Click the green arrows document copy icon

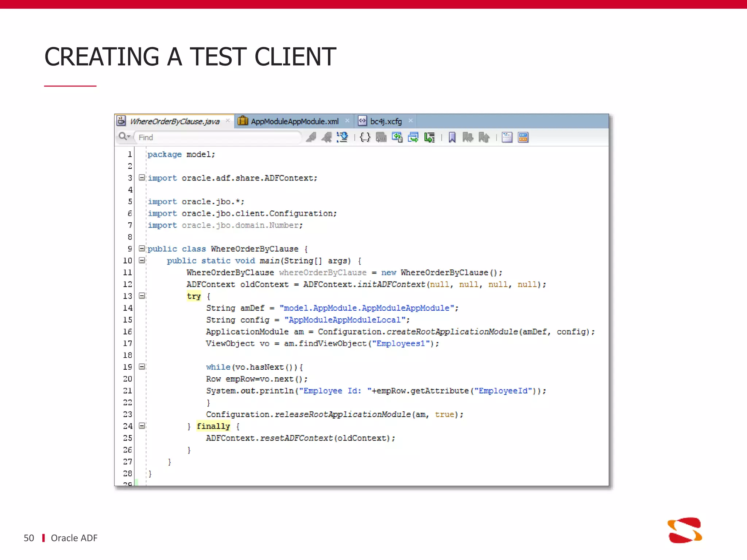click(397, 137)
